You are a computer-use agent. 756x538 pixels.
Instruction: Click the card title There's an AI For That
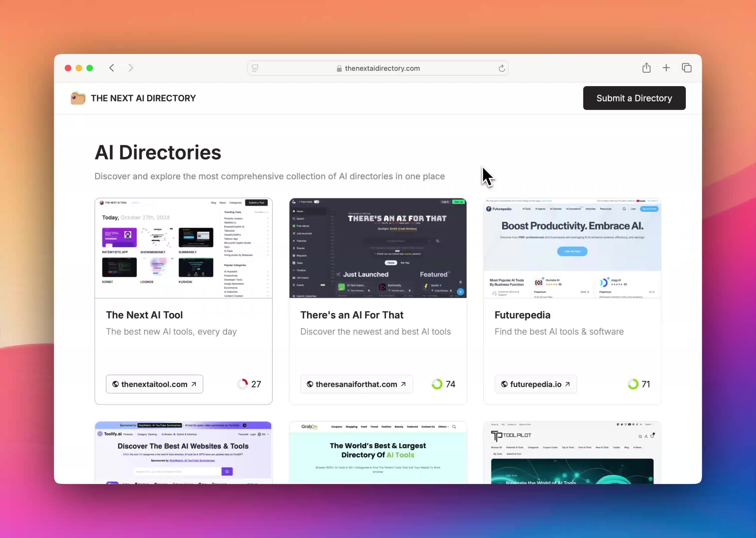[352, 315]
